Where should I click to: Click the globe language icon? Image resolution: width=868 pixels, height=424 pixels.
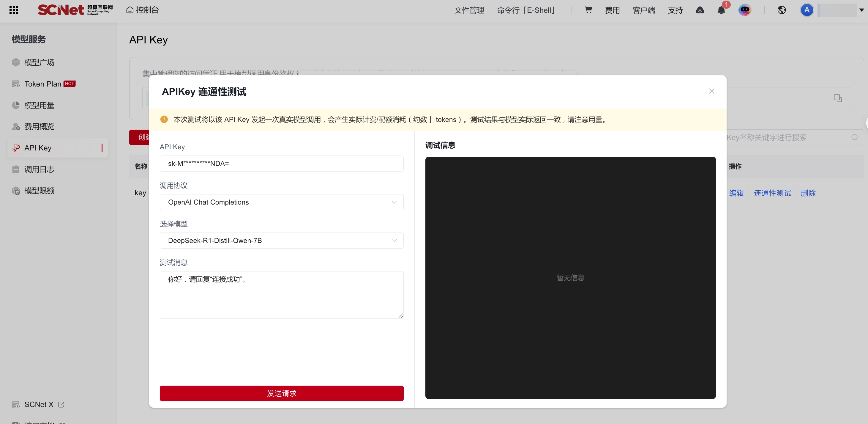(782, 10)
